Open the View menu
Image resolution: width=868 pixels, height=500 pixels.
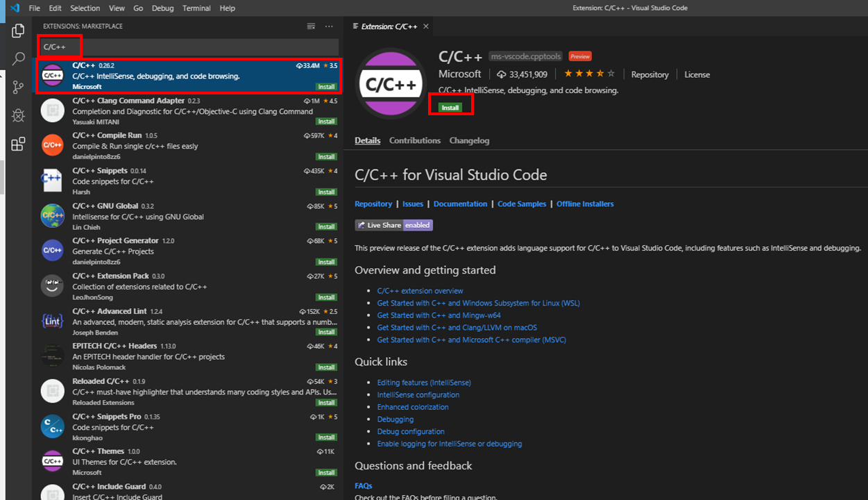(117, 8)
